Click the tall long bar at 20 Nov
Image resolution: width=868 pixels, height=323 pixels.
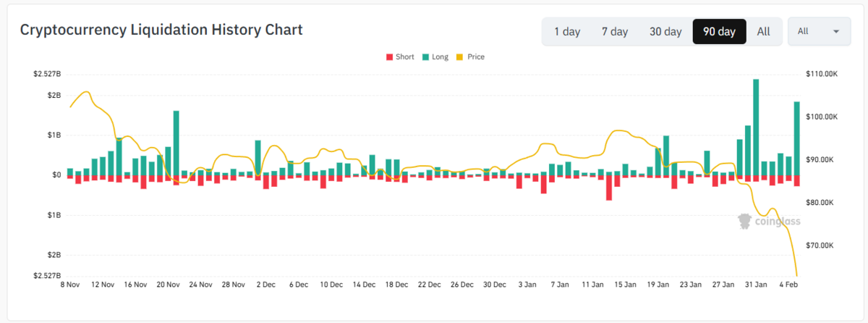click(x=176, y=143)
